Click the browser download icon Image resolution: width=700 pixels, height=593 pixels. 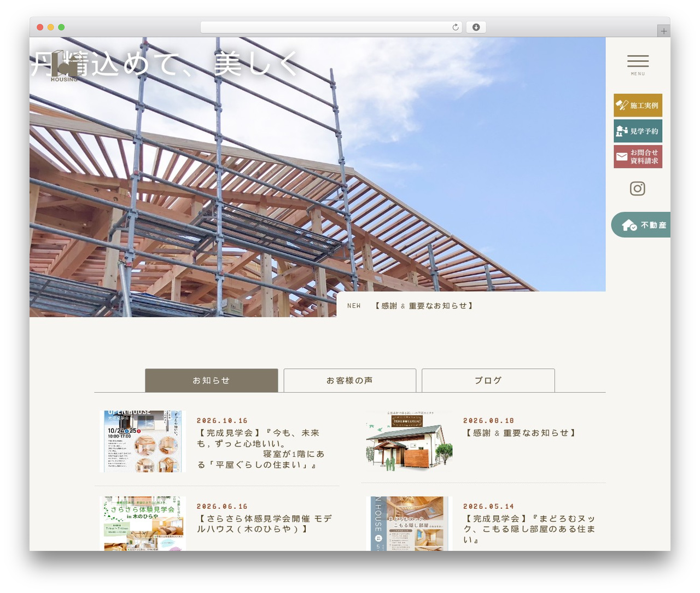tap(476, 27)
